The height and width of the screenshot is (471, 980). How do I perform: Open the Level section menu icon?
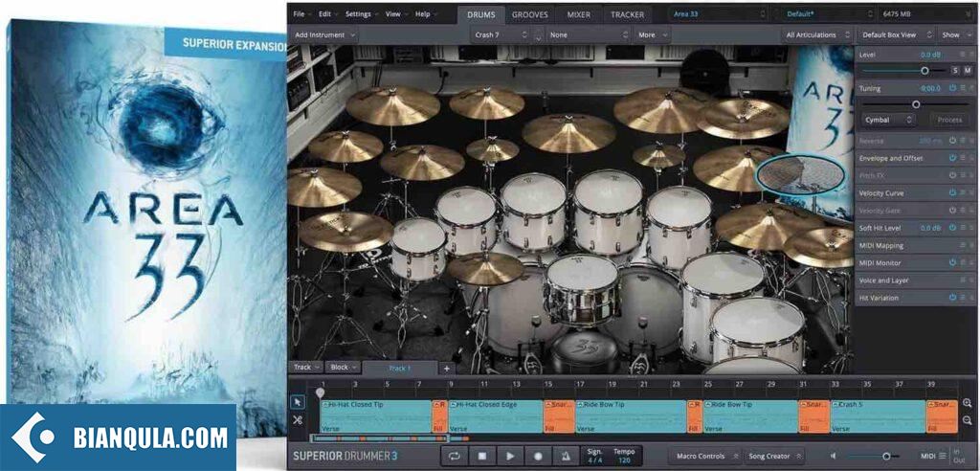[963, 55]
